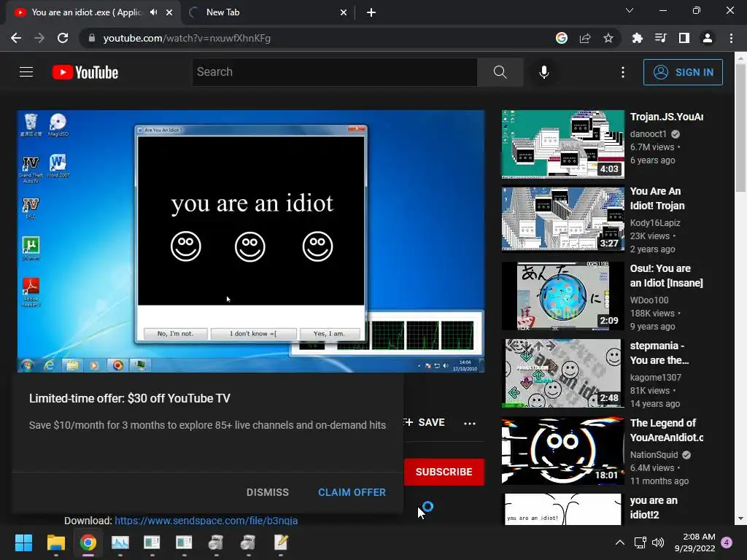The height and width of the screenshot is (560, 747).
Task: Open more actions ellipsis beside SAVE
Action: point(470,424)
